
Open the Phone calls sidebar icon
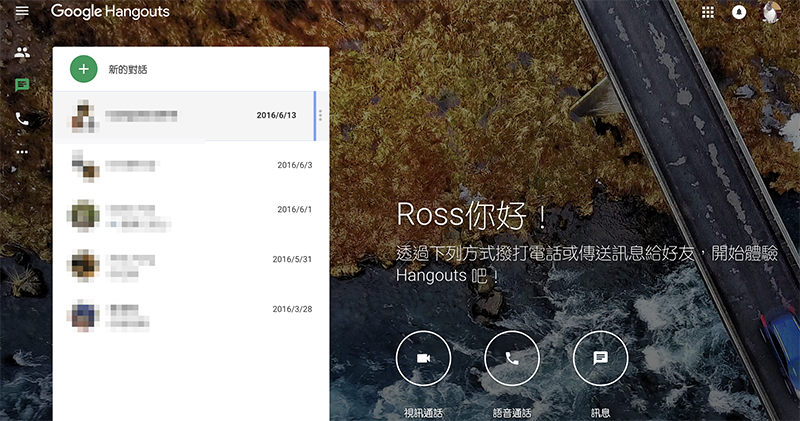click(22, 119)
